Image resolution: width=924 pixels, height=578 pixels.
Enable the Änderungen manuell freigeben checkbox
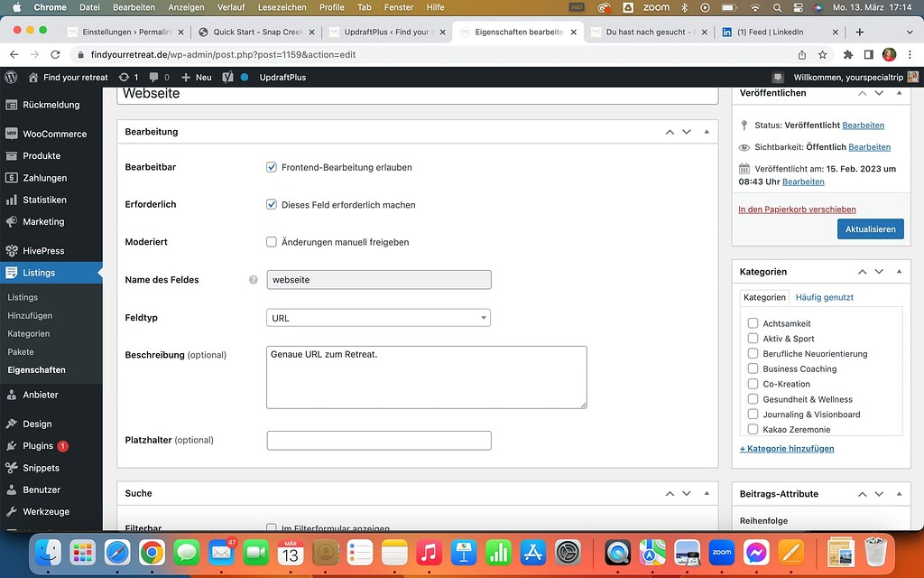[271, 241]
